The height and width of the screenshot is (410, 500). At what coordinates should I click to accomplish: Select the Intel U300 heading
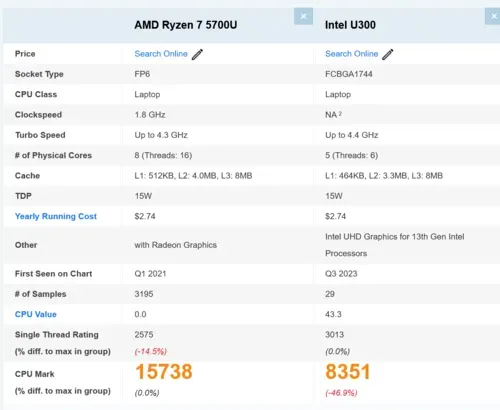tap(350, 25)
